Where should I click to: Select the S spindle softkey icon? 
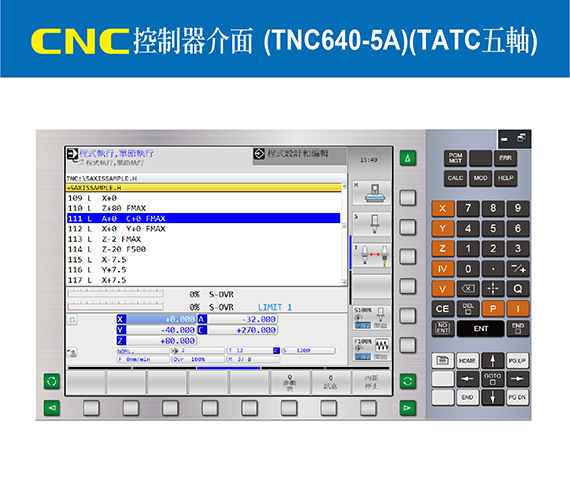(372, 223)
